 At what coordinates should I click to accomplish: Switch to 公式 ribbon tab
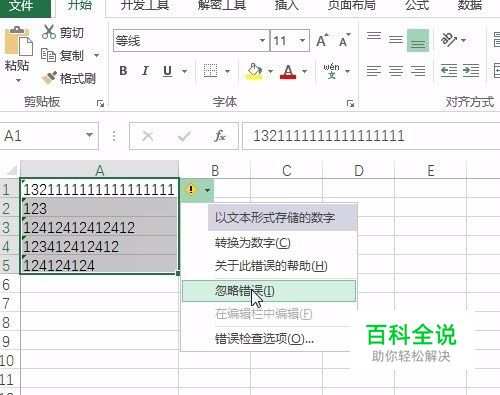(417, 5)
